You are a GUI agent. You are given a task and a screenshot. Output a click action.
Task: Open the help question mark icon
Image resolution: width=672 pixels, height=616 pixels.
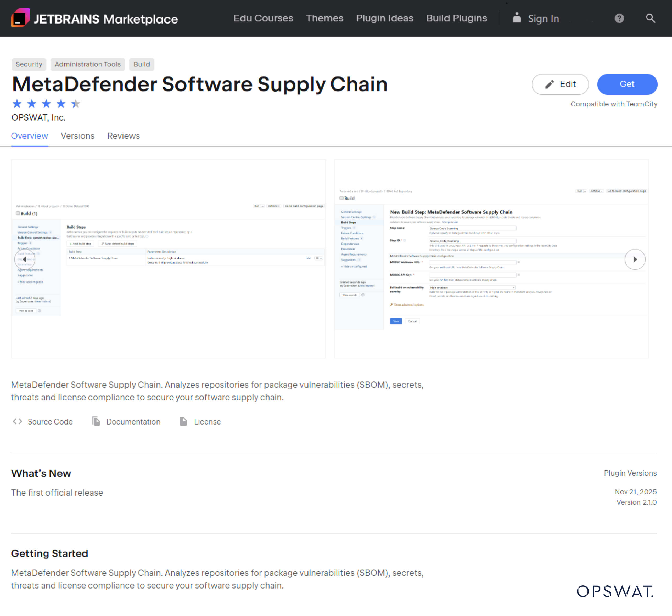click(619, 18)
